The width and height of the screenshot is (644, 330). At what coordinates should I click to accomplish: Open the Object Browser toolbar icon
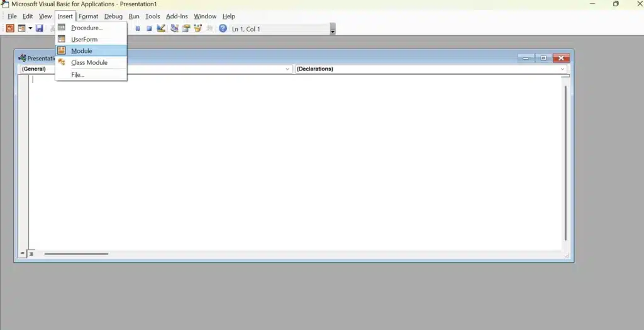pyautogui.click(x=198, y=28)
